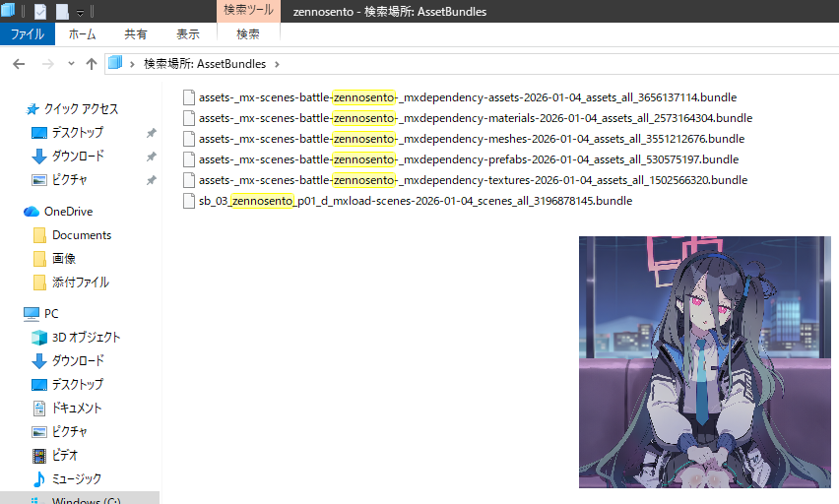Switch to the 表示 ribbon tab
This screenshot has height=504, width=839.
pyautogui.click(x=188, y=34)
